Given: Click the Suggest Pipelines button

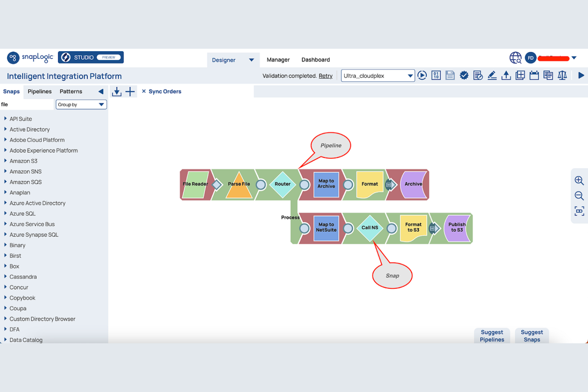Looking at the screenshot, I should click(x=492, y=336).
